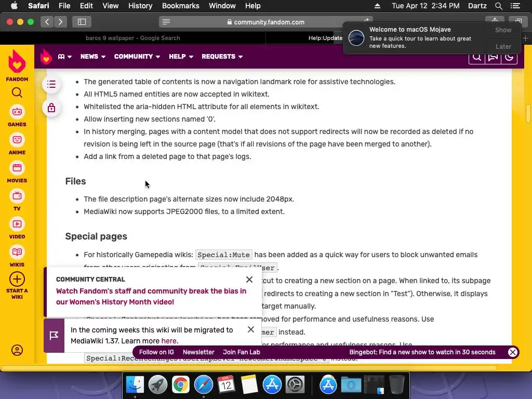Open Women's History Month video link
The width and height of the screenshot is (532, 399).
click(151, 297)
